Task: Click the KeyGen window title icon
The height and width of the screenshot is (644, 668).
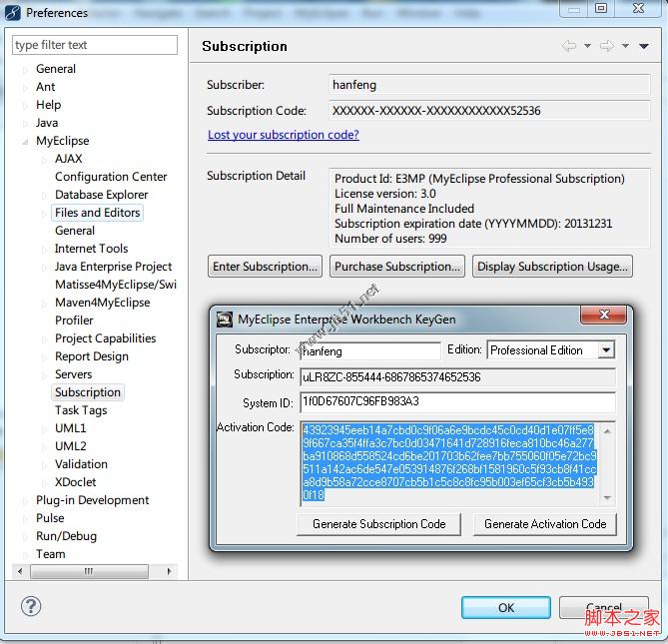Action: click(225, 320)
